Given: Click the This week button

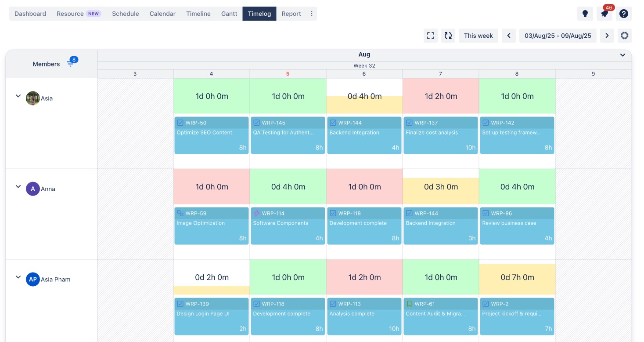Looking at the screenshot, I should coord(478,36).
